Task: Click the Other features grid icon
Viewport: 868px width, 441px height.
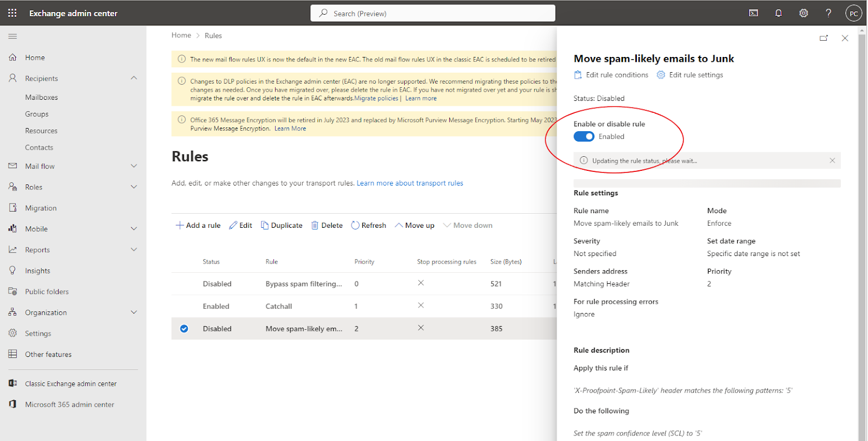Action: [12, 354]
